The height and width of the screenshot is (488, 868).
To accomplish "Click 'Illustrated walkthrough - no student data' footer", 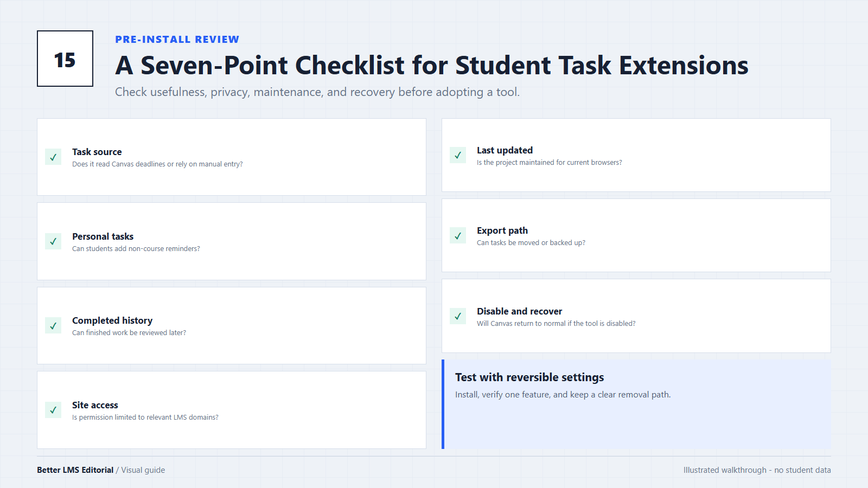I will pyautogui.click(x=757, y=470).
